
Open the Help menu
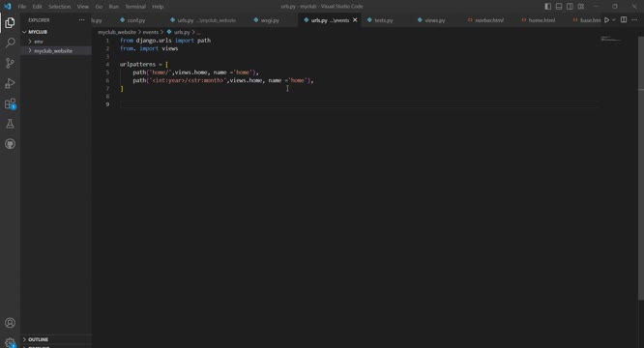pos(158,6)
